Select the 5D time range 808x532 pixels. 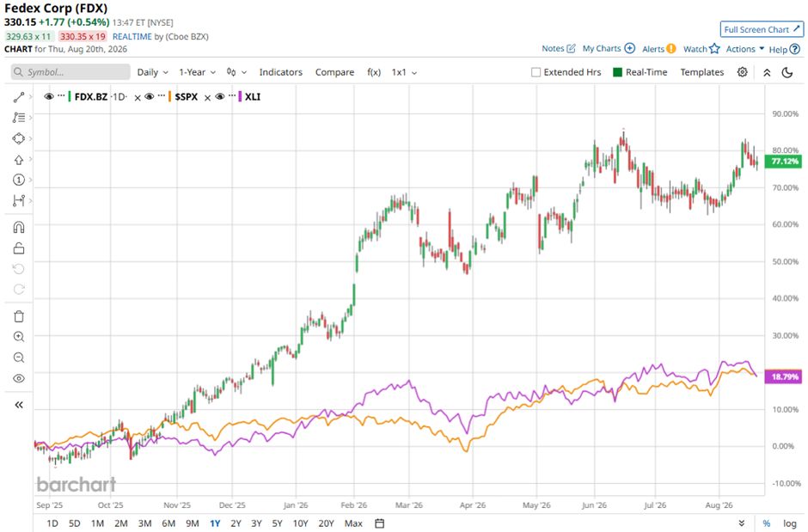click(74, 523)
